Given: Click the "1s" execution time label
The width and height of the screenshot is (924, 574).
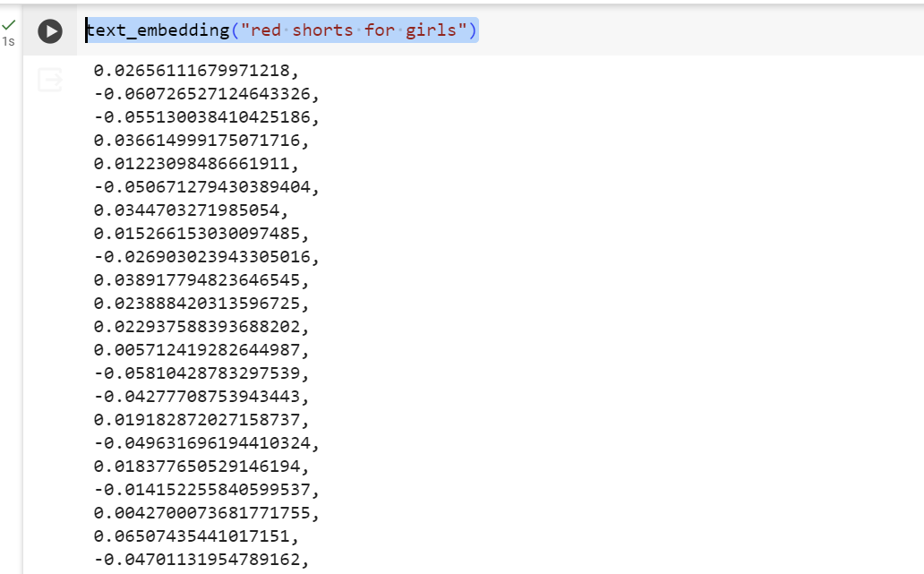Looking at the screenshot, I should pos(9,41).
